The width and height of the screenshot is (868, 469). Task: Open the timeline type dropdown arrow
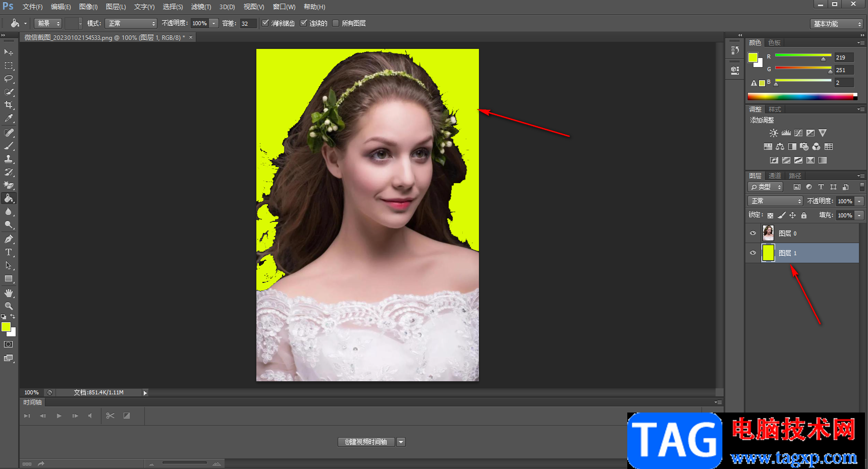click(x=401, y=442)
